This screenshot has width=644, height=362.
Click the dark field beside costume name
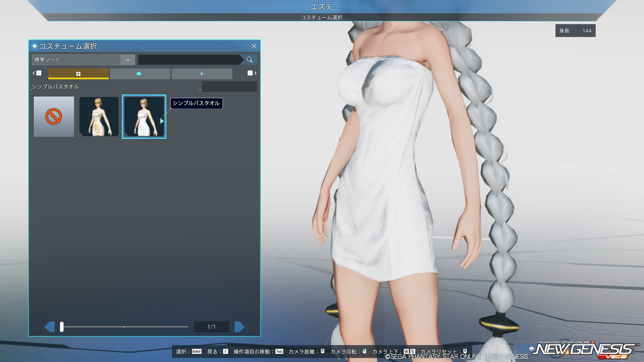[x=229, y=86]
